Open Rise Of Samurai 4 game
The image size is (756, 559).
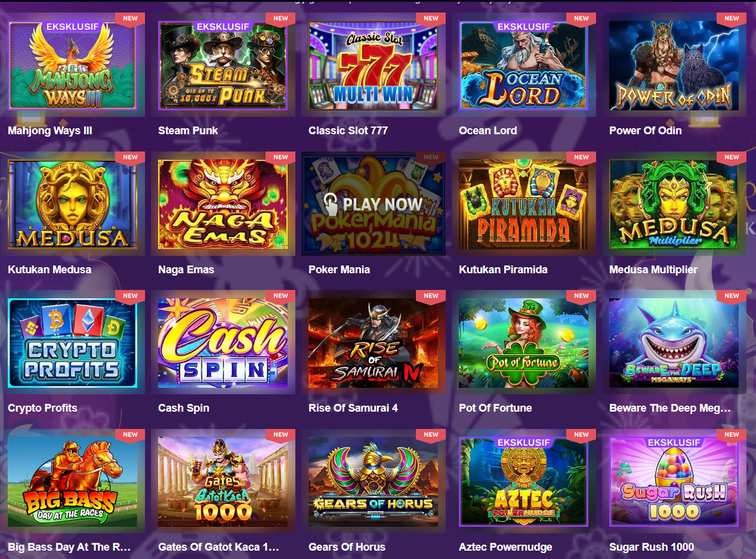tap(373, 343)
